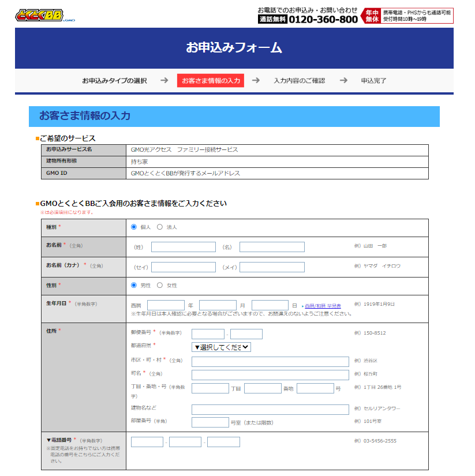
Task: Click the 例) ヤマダ イチロウ example text
Action: (377, 266)
